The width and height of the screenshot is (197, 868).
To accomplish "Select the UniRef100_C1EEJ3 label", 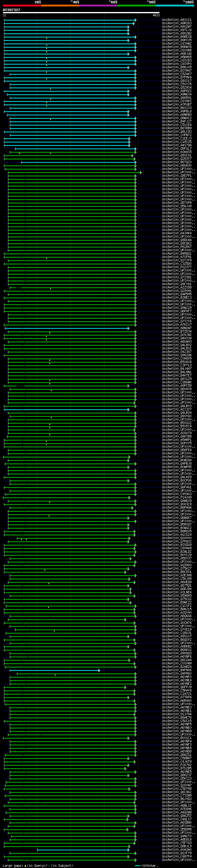I will (177, 139).
